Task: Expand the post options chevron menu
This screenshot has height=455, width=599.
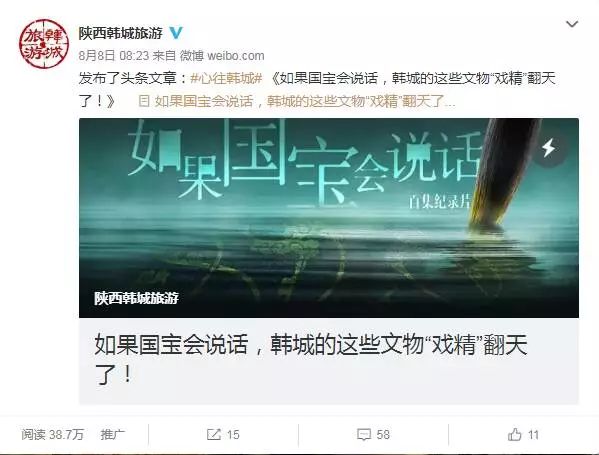Action: [572, 24]
